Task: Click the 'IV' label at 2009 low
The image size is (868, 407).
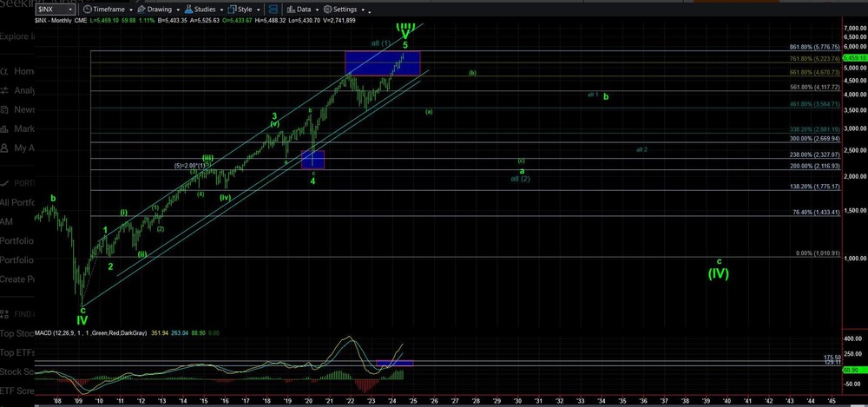Action: tap(82, 319)
